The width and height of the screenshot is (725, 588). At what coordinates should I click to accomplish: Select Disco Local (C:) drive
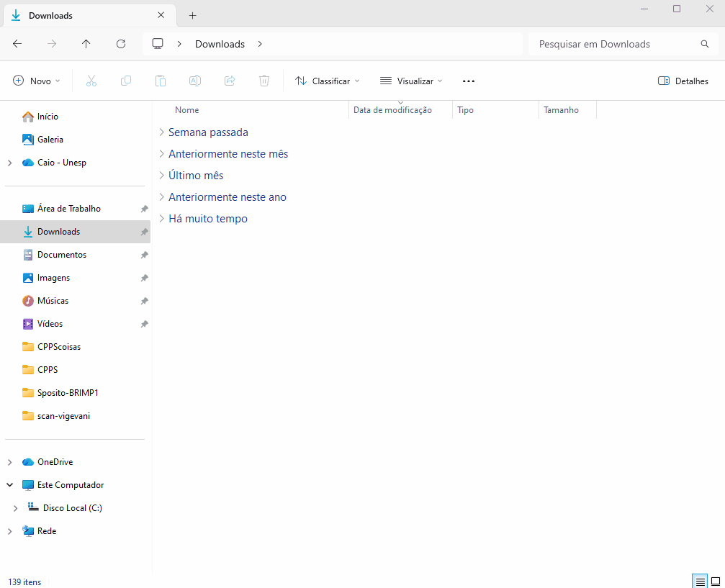tap(72, 508)
